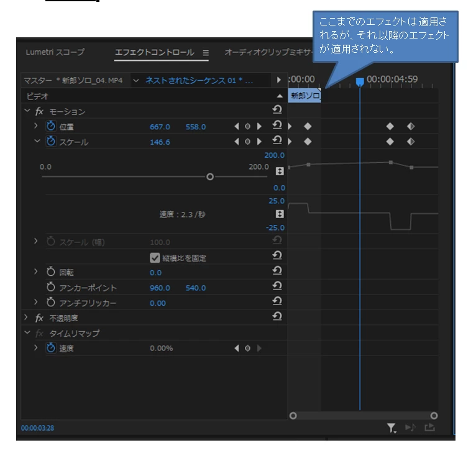Reset the Position (位置) parameter
Image resolution: width=476 pixels, height=458 pixels.
click(277, 125)
